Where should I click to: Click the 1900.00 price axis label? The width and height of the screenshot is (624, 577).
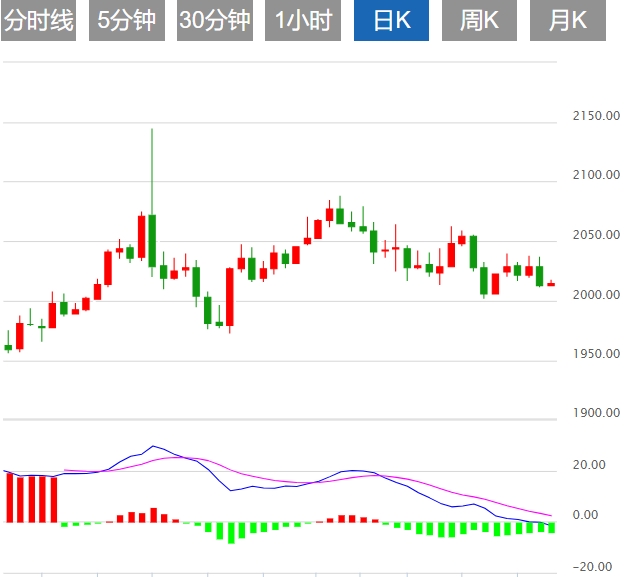click(x=596, y=413)
